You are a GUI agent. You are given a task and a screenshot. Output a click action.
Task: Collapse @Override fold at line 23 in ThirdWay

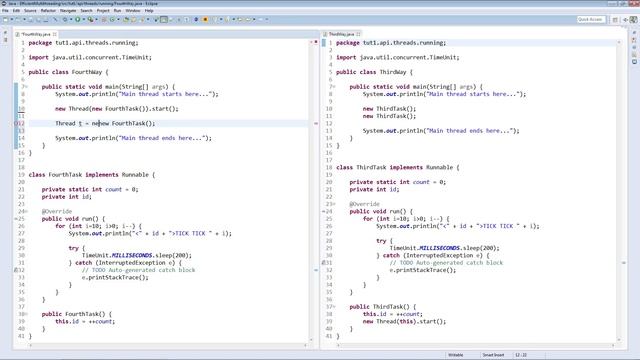(x=334, y=204)
